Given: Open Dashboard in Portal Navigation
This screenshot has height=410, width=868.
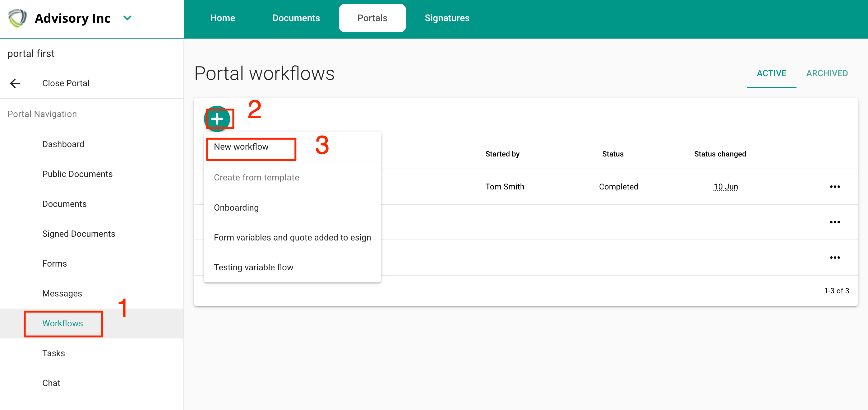Looking at the screenshot, I should pyautogui.click(x=63, y=144).
